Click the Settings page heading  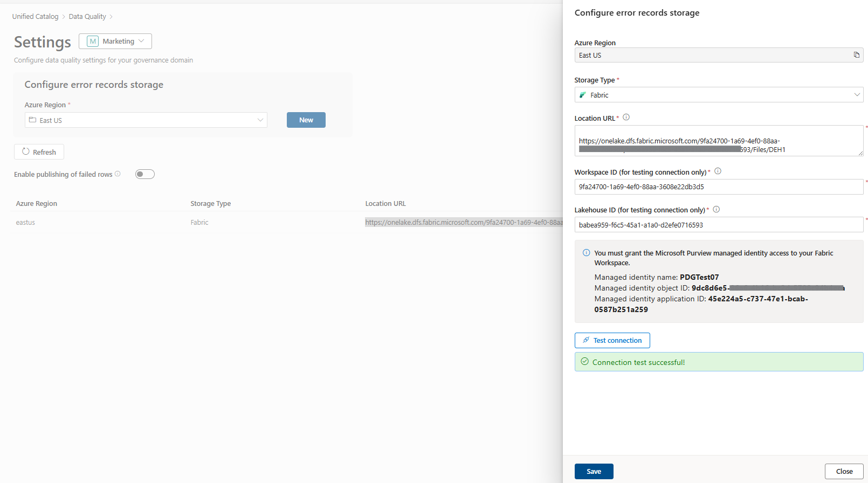(x=43, y=42)
